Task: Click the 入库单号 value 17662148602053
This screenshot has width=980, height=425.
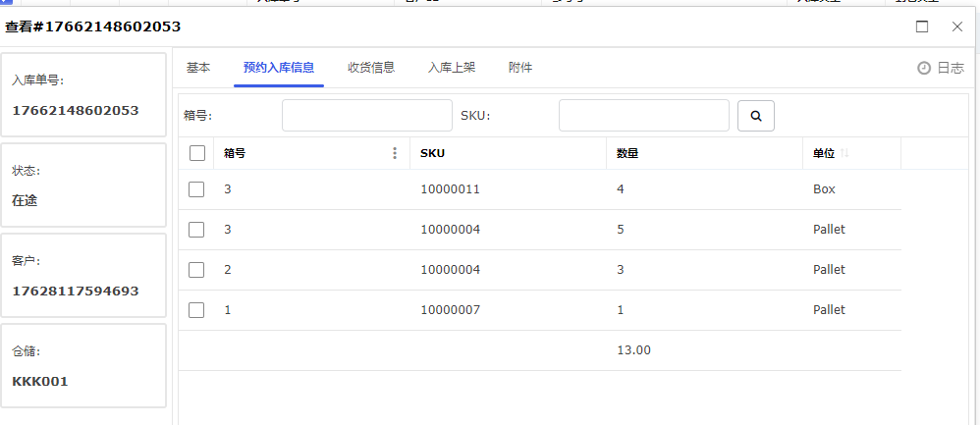Action: pyautogui.click(x=75, y=111)
